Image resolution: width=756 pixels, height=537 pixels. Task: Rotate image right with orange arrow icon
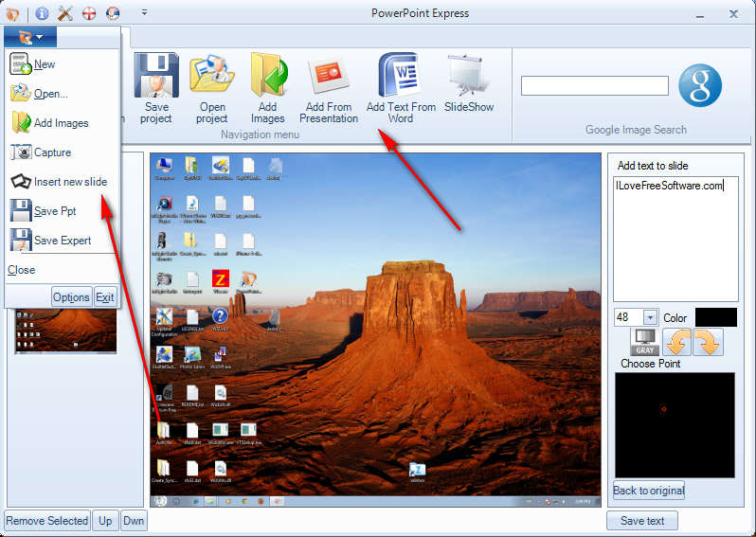(x=708, y=342)
